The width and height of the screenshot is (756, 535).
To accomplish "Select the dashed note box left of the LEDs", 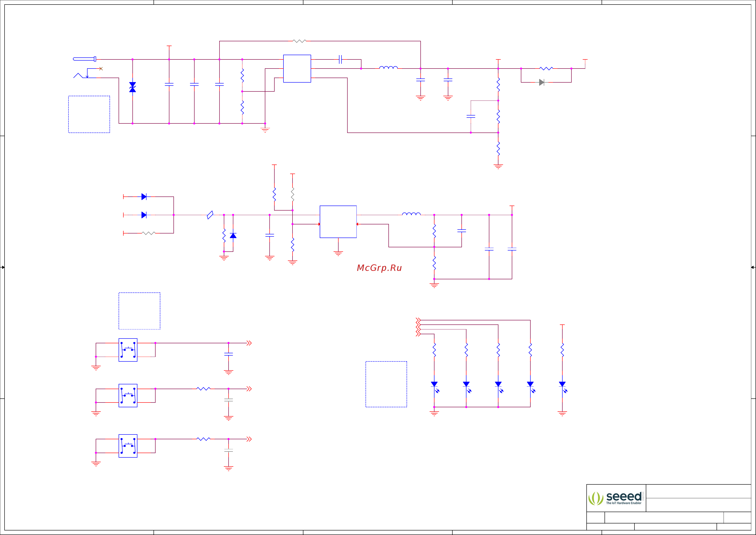I will tap(386, 384).
